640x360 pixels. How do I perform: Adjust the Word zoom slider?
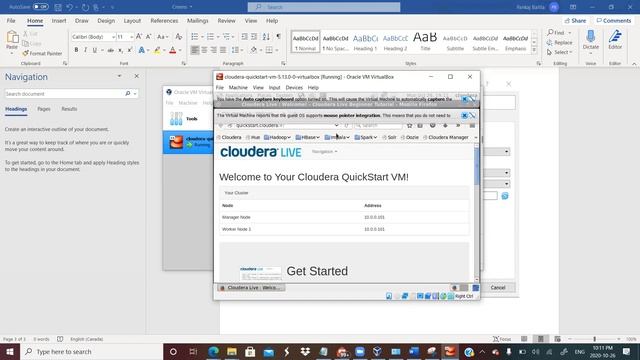point(594,339)
